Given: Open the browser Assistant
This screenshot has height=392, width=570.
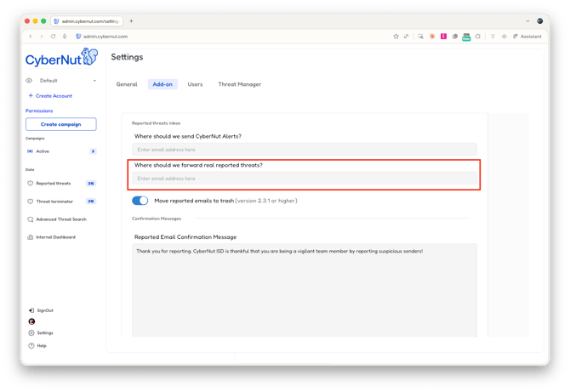Looking at the screenshot, I should (x=527, y=37).
